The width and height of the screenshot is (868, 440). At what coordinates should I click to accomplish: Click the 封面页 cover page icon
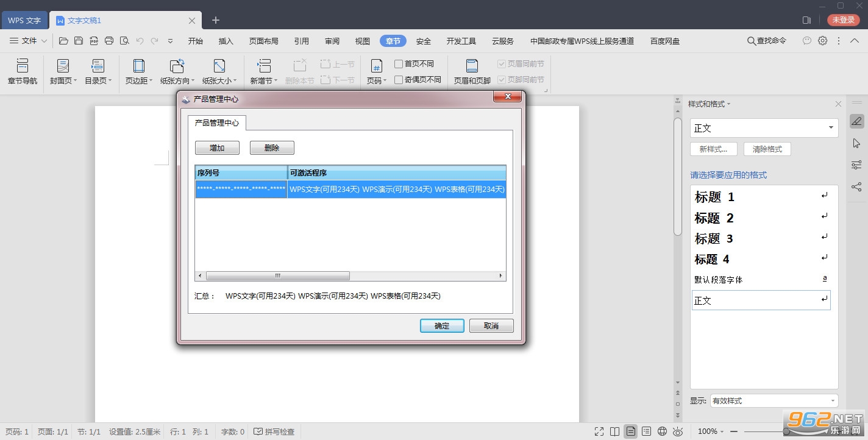click(63, 66)
